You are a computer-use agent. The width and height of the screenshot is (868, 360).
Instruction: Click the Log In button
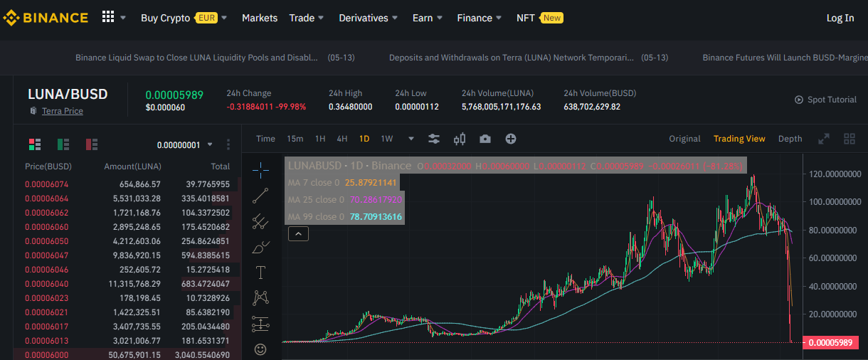[x=840, y=18]
